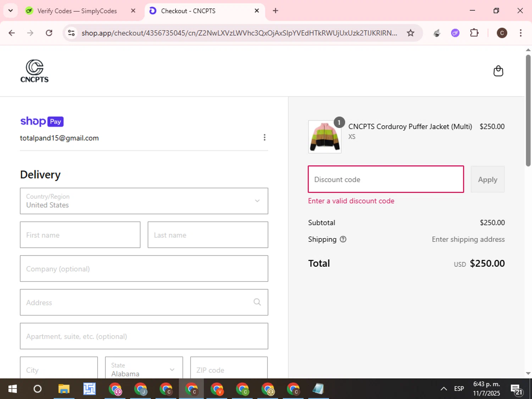The width and height of the screenshot is (532, 399).
Task: Click the 'Enter shipping address' text
Action: pos(468,239)
